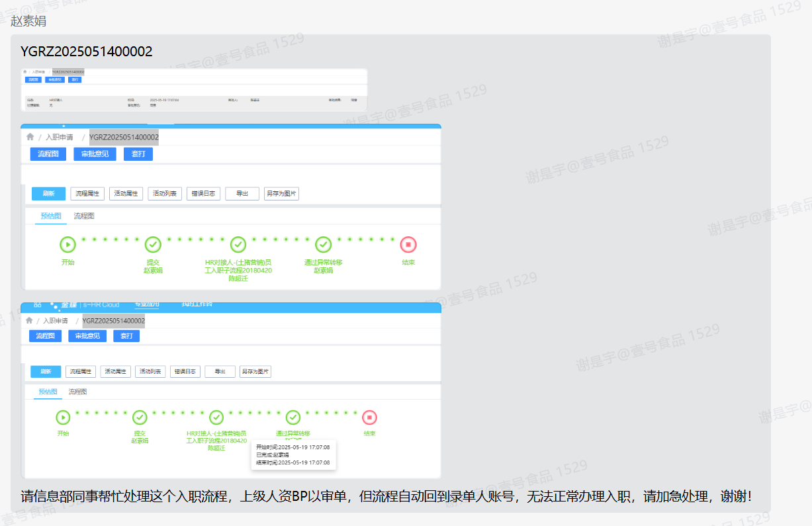The height and width of the screenshot is (526, 812).
Task: Click the 提交 checkmark node in middle flowchart
Action: tap(153, 244)
